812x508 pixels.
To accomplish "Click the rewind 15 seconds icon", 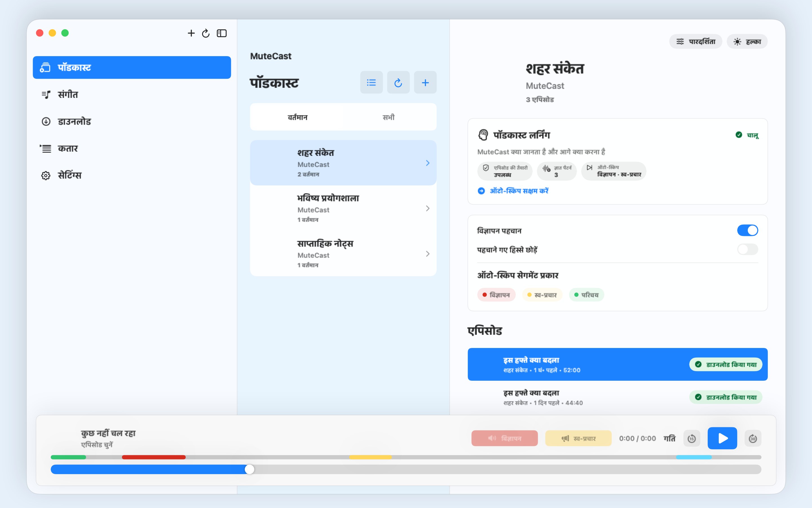I will click(x=692, y=438).
